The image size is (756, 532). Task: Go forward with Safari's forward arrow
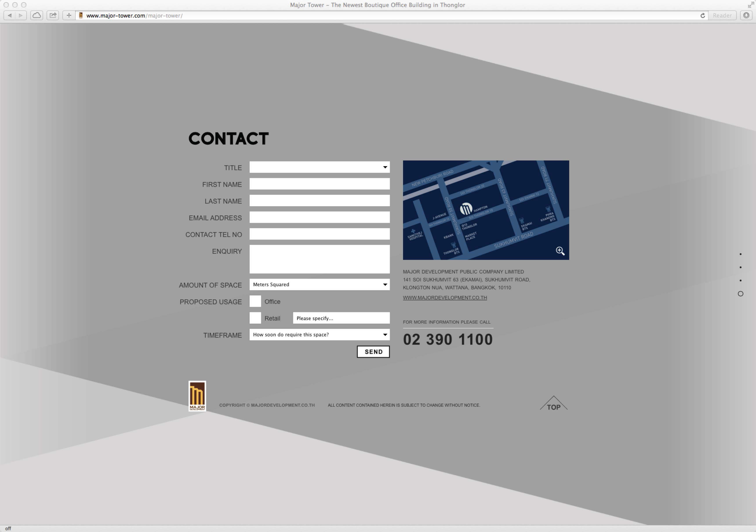21,15
